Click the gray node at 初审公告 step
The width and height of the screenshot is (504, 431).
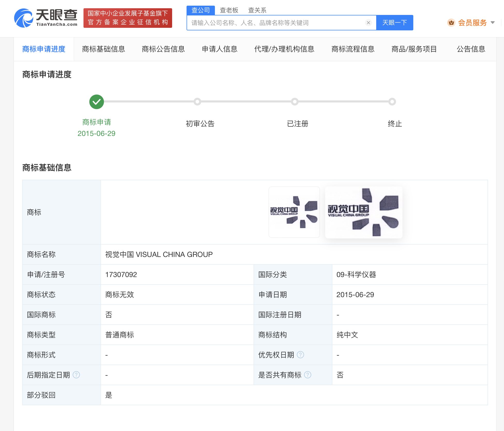(x=198, y=102)
